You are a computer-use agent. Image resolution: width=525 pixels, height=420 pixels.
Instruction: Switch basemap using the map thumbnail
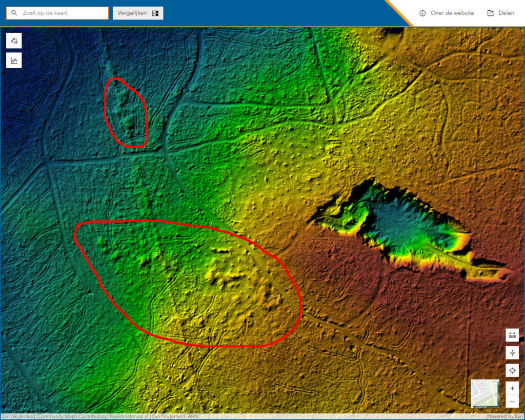tap(484, 393)
